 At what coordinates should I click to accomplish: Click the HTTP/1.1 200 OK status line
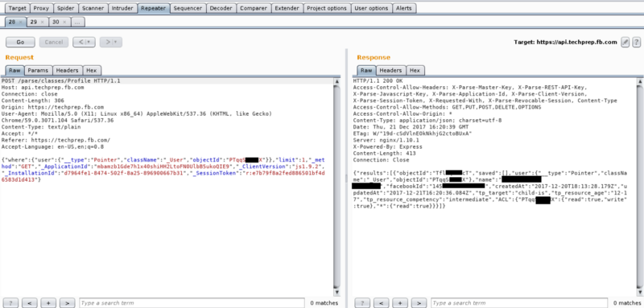coord(378,80)
